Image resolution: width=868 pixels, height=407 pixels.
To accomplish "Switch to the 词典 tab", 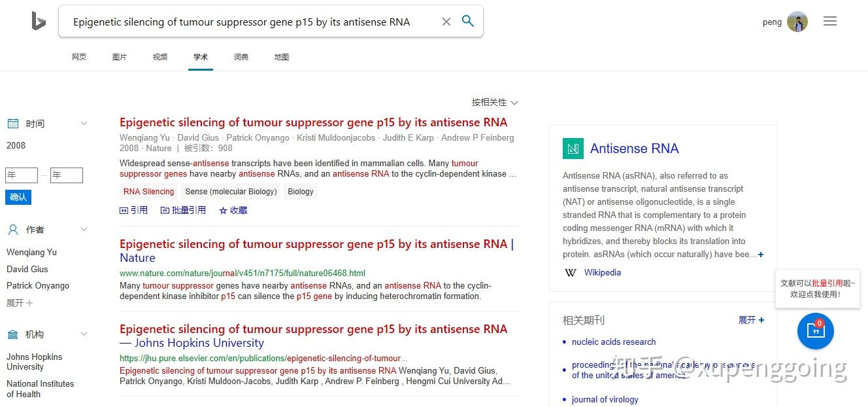I will pos(241,57).
